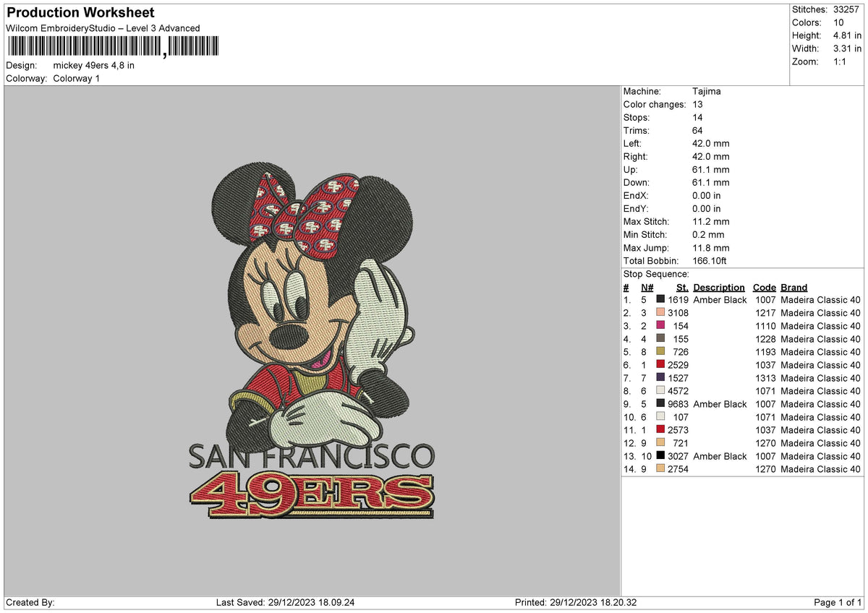Click the 'Colorway 1' value
Image resolution: width=868 pixels, height=613 pixels.
pyautogui.click(x=77, y=78)
